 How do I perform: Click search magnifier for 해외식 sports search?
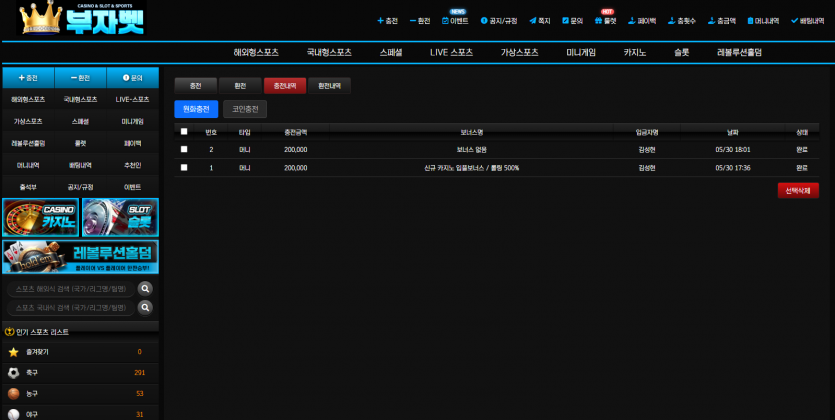[145, 289]
